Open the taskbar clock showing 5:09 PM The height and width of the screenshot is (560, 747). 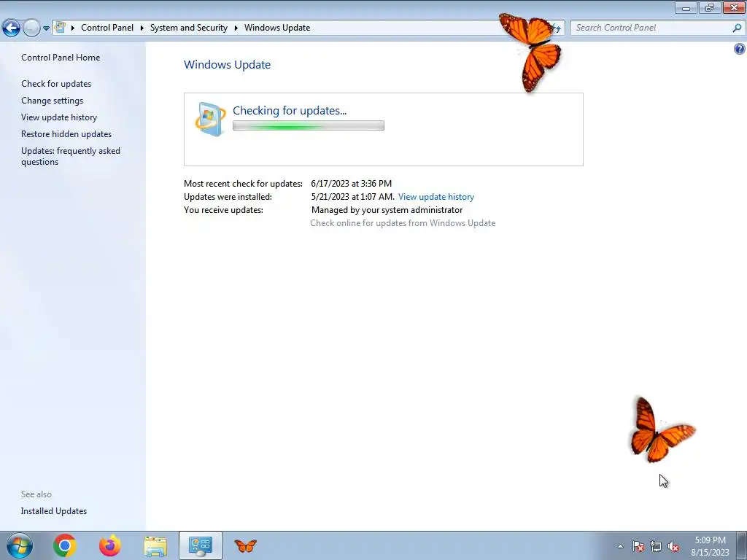pos(710,546)
